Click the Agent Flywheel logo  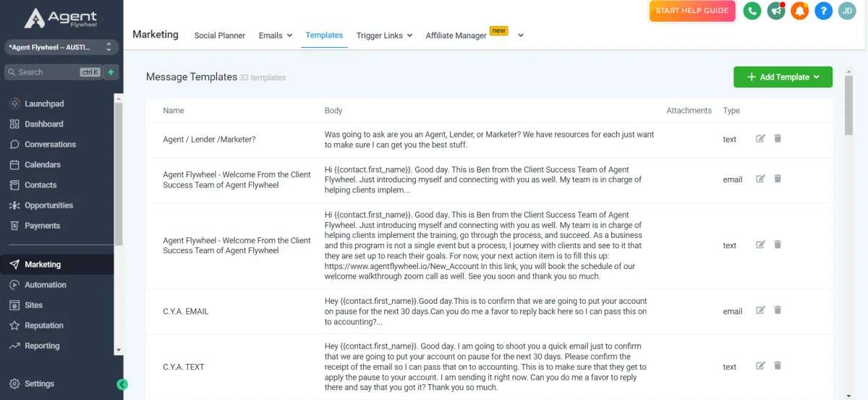60,18
